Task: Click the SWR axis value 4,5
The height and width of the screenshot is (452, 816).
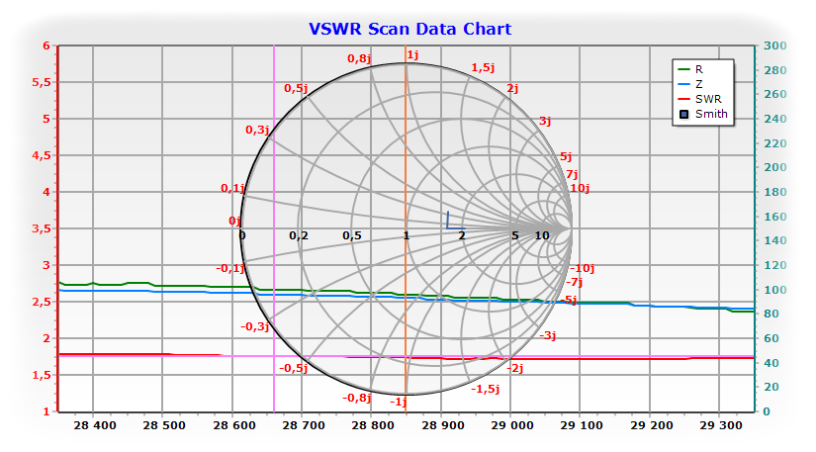Action: tap(41, 156)
